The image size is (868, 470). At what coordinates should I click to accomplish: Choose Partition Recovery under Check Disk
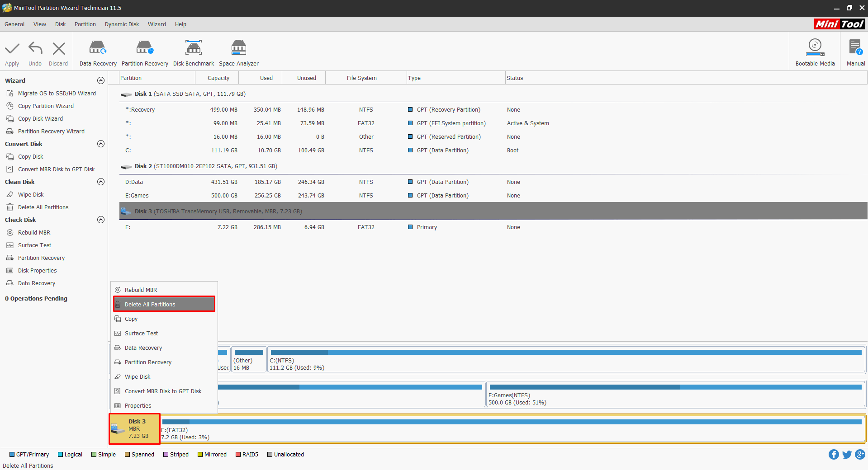(x=41, y=258)
